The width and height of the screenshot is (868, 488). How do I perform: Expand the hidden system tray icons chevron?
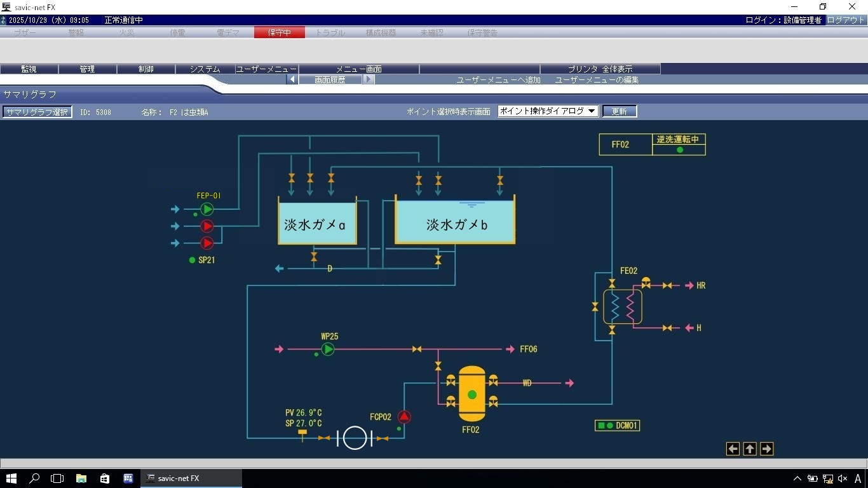tap(797, 478)
